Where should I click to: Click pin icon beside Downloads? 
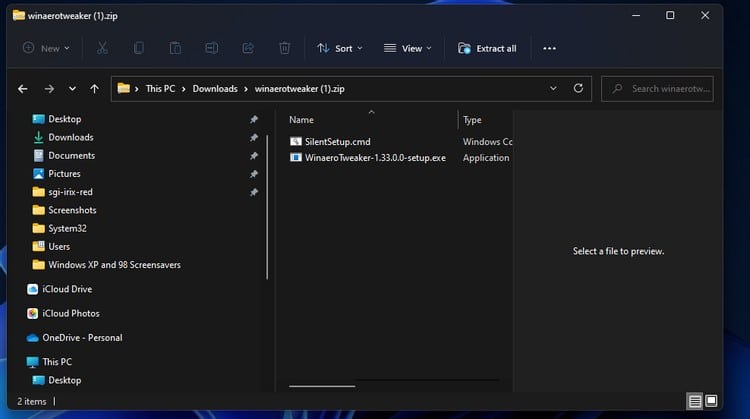tap(254, 137)
